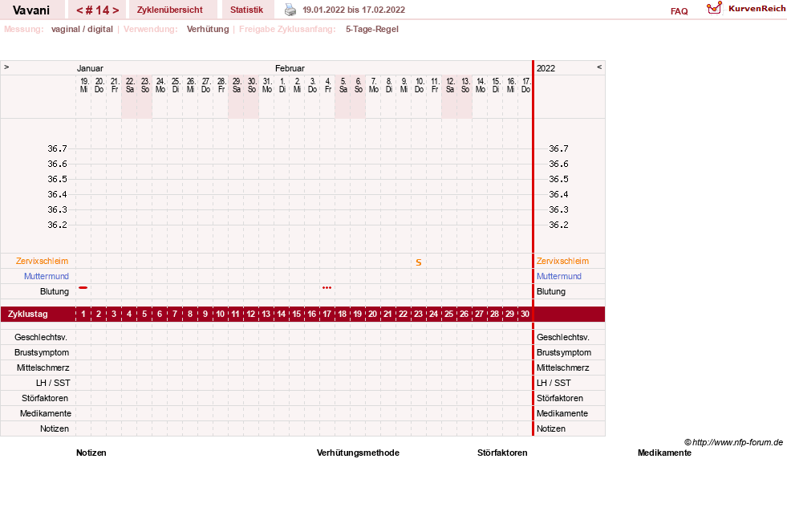
Task: Click the KurvenReich link text
Action: coord(757,9)
